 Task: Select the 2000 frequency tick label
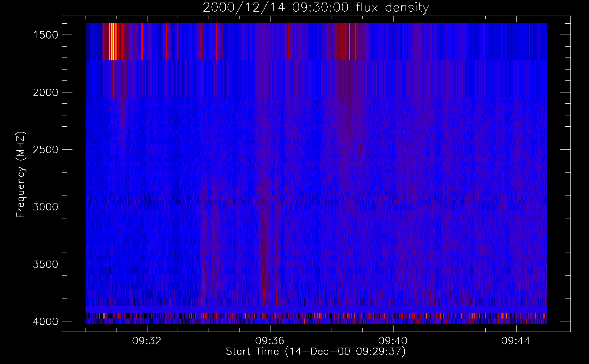coord(46,92)
